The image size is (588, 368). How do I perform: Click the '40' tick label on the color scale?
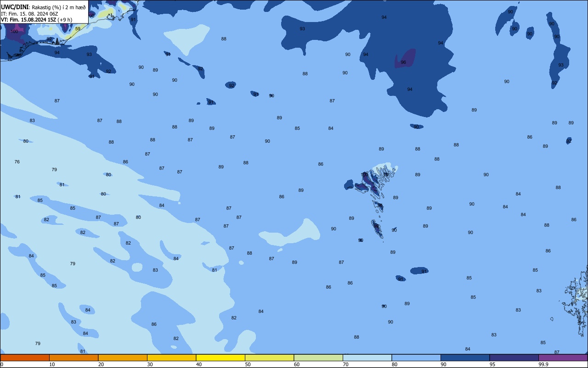[199, 364]
